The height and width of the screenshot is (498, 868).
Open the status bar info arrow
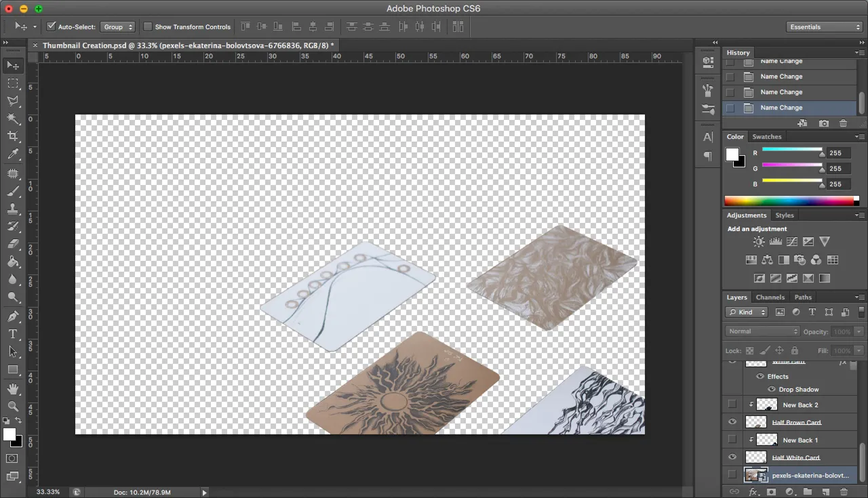pyautogui.click(x=204, y=493)
